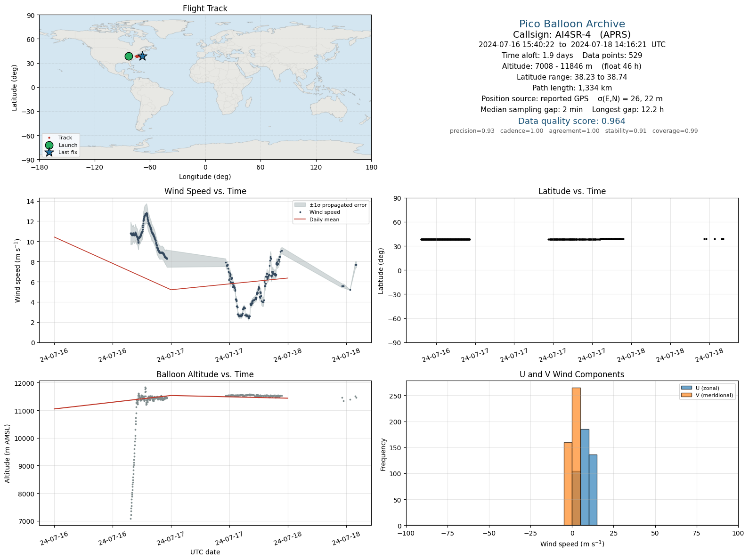The image size is (749, 560).
Task: Click the Frequency axis label
Action: point(383,454)
